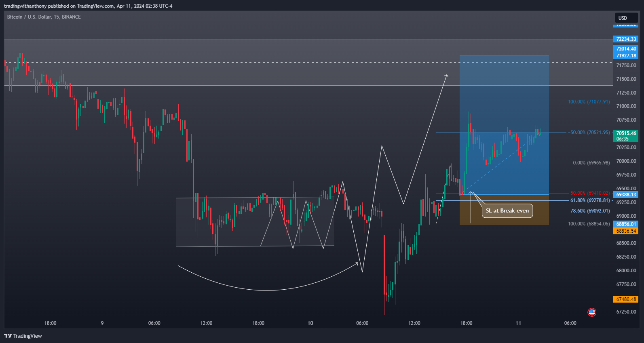Select the 72234.33 price label
This screenshot has width=644, height=343.
626,39
